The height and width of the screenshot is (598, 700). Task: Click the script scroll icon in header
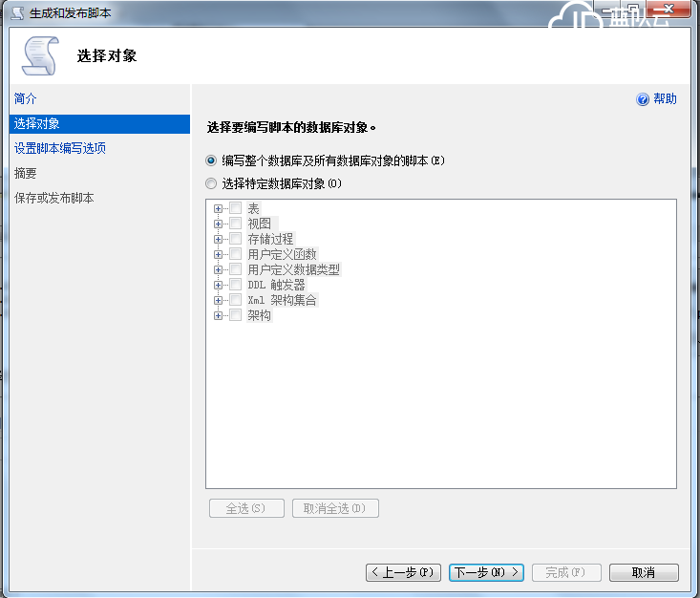point(39,56)
